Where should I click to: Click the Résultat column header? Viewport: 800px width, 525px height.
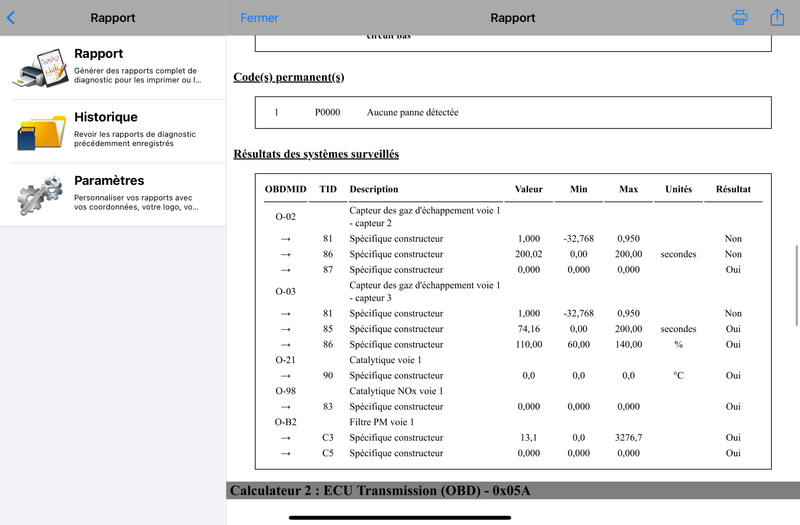pos(733,189)
